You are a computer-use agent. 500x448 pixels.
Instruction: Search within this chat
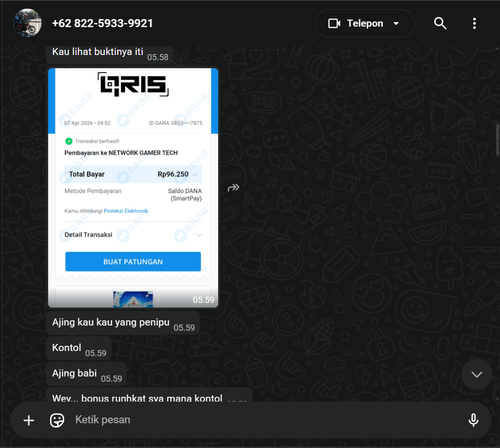pos(440,23)
